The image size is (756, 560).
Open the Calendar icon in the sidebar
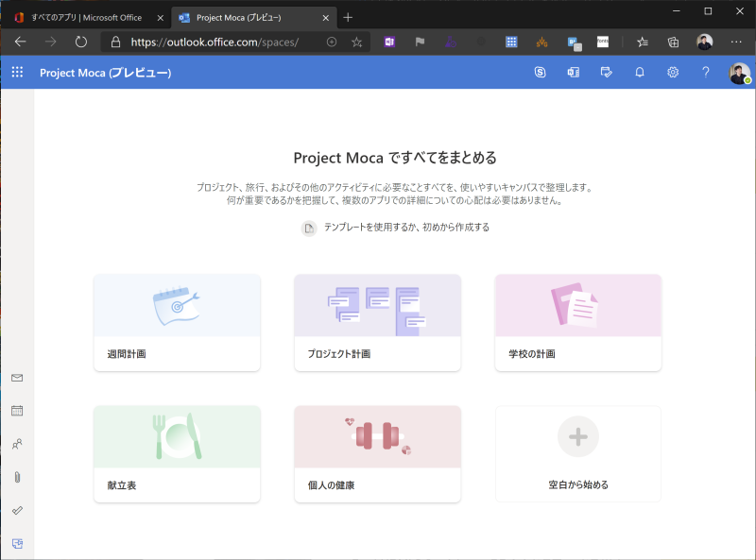pos(17,411)
